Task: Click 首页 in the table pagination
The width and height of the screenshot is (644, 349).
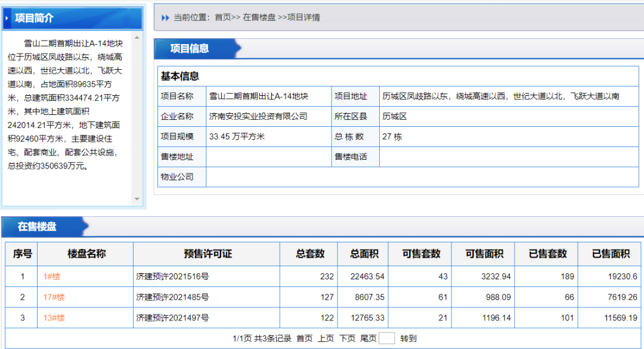Action: [x=304, y=338]
